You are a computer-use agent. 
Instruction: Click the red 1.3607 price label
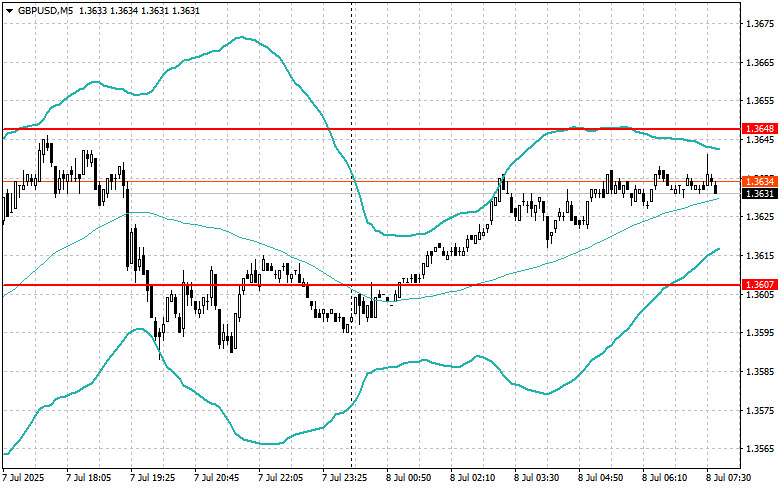[x=760, y=285]
